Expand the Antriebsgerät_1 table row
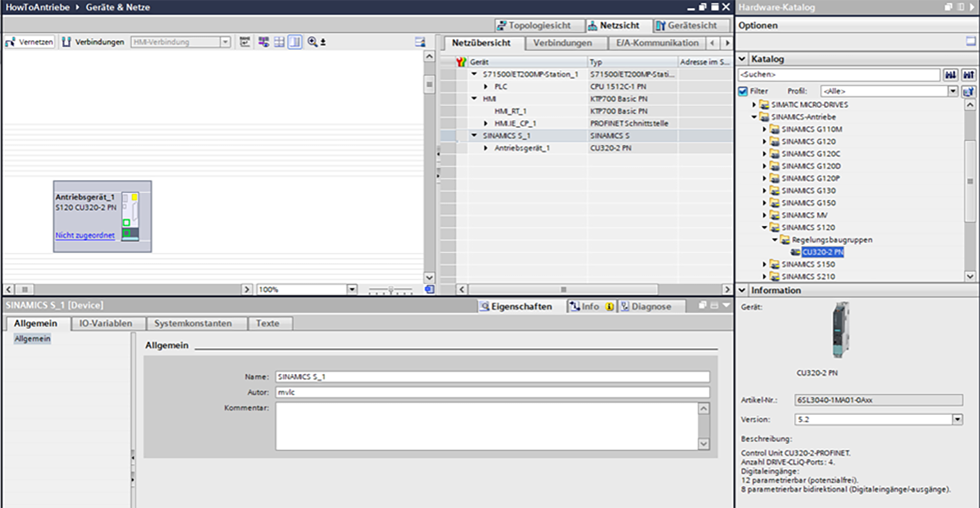 point(486,148)
